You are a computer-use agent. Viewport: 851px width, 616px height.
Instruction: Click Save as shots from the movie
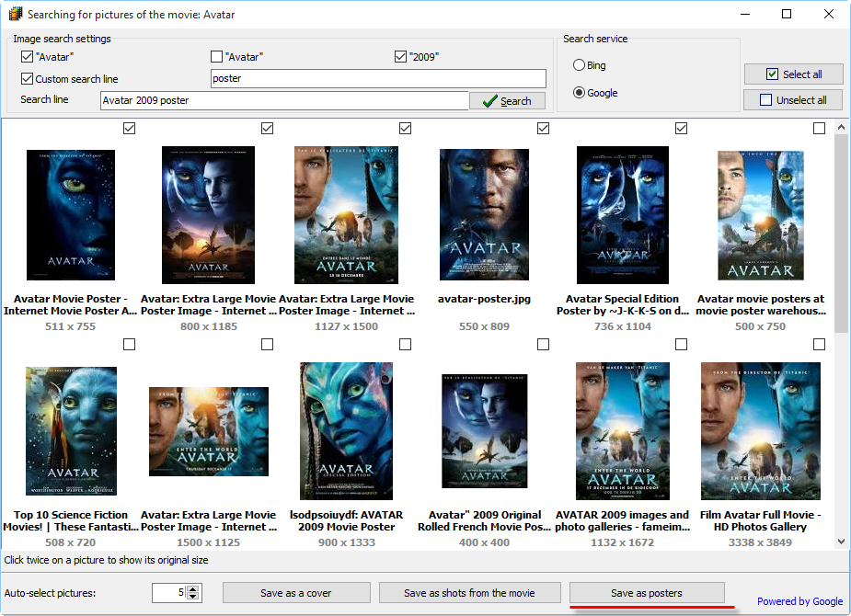click(469, 593)
